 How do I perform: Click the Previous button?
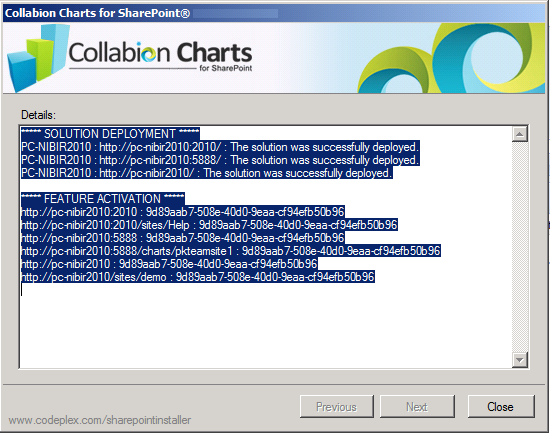[x=337, y=406]
